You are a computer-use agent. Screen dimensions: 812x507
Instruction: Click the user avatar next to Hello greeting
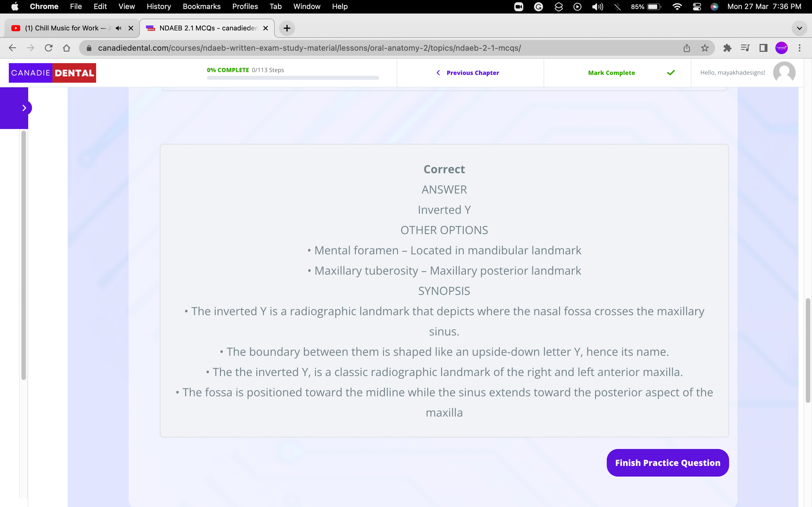coord(784,72)
